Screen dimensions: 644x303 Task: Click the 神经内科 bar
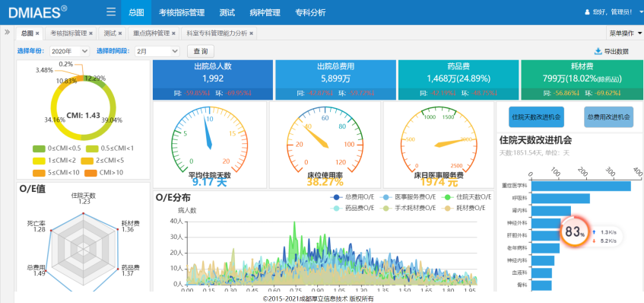[543, 260]
